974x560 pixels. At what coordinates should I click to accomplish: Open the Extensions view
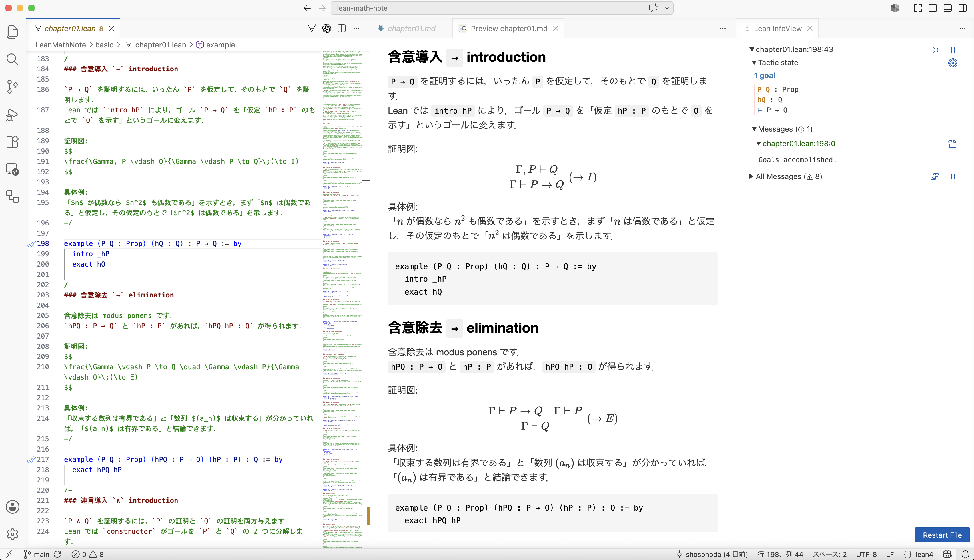click(12, 142)
